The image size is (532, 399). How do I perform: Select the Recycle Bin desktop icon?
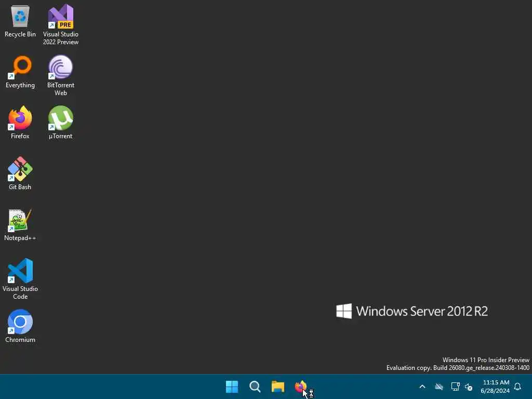pos(20,21)
